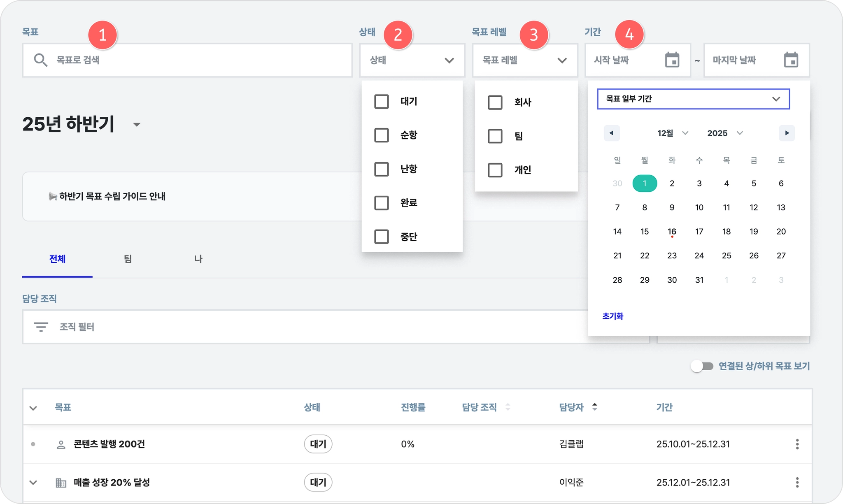Open the 시작 날짜 calendar icon
The width and height of the screenshot is (843, 504).
(x=672, y=60)
